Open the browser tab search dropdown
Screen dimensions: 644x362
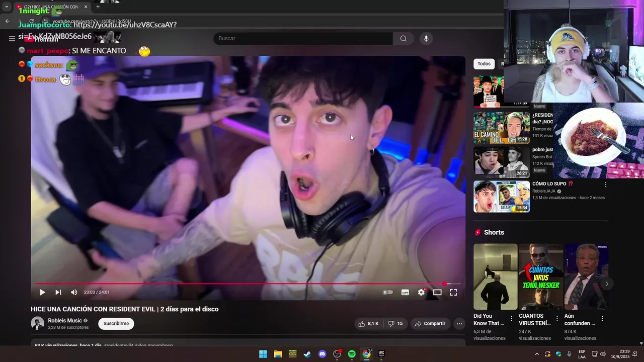coord(7,7)
